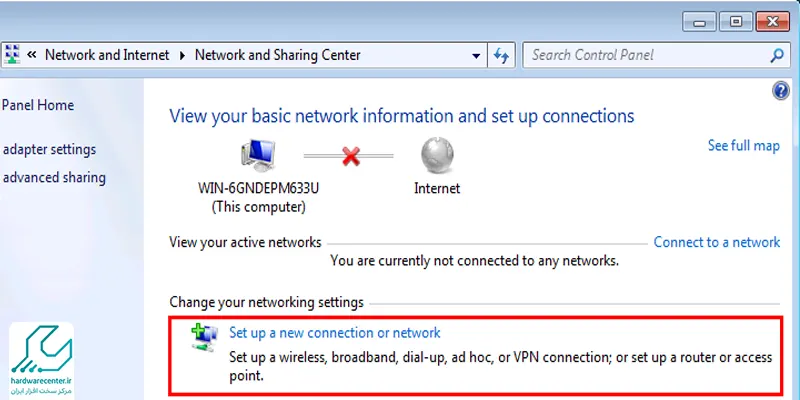Click Connect to a network link
The width and height of the screenshot is (800, 400).
717,242
